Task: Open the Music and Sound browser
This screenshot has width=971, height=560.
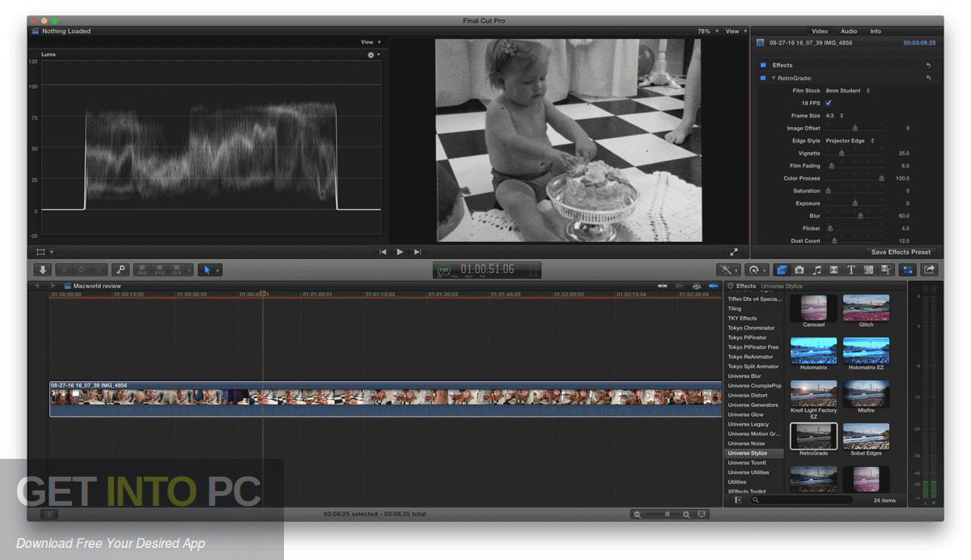Action: (816, 269)
